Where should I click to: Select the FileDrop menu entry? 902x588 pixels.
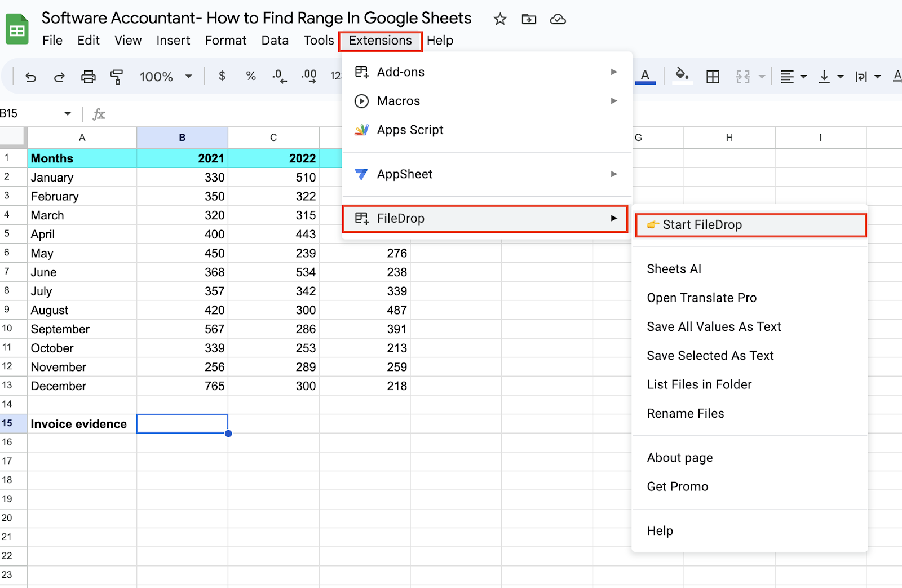(x=485, y=219)
